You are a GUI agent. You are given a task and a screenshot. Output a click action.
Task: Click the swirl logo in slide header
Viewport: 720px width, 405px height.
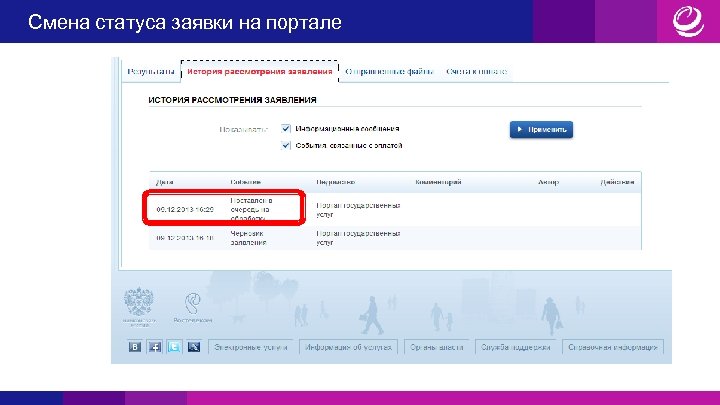(x=688, y=21)
